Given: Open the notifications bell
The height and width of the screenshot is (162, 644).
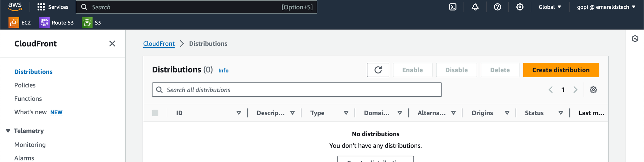Looking at the screenshot, I should pos(475,7).
